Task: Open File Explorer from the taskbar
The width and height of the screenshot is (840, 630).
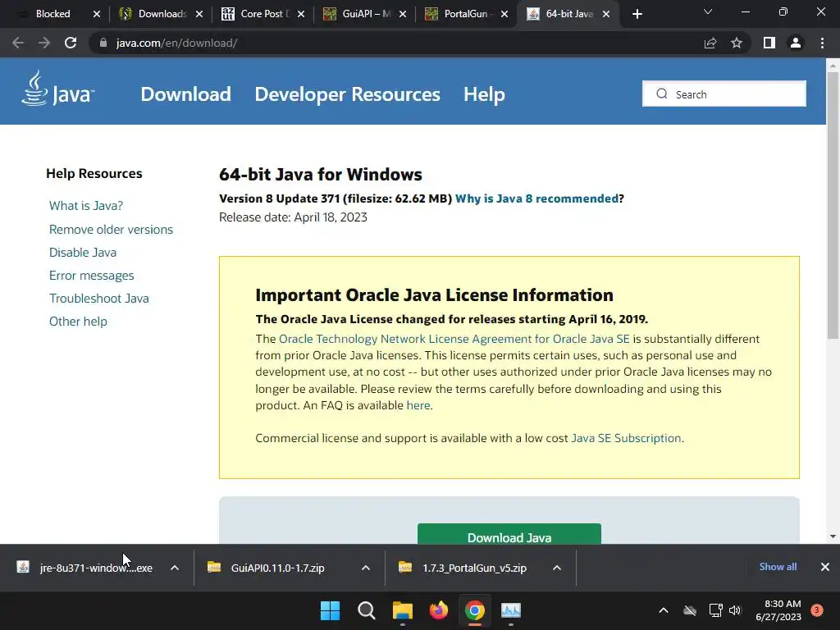Action: 402,610
